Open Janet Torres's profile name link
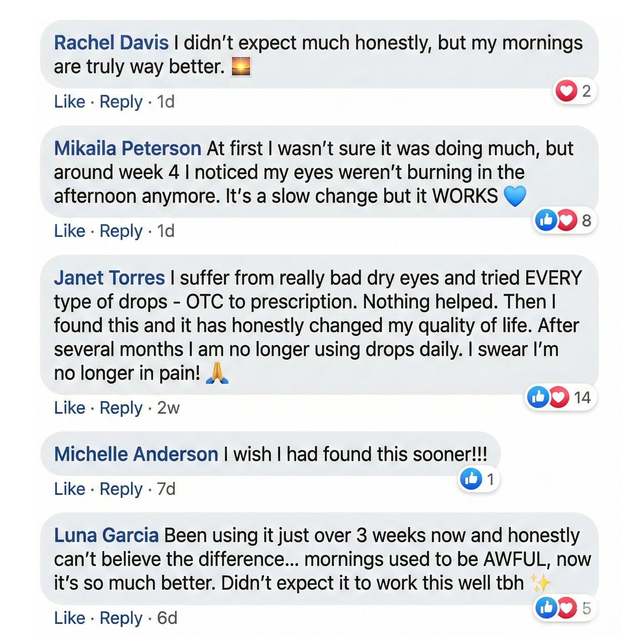The width and height of the screenshot is (644, 644). click(109, 278)
